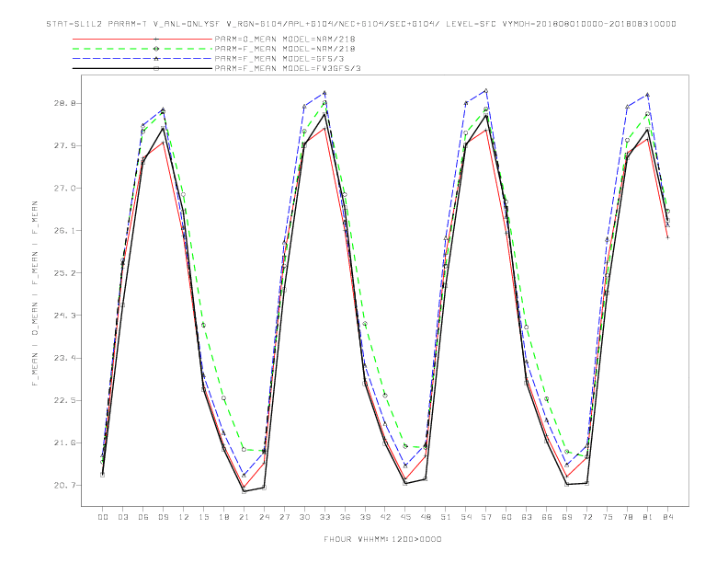Click y-axis tick value 22.5

pos(65,400)
